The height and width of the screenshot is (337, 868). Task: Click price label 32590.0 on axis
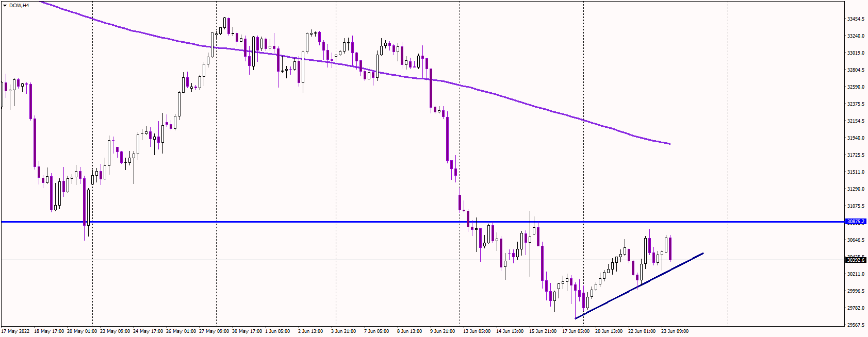click(856, 87)
